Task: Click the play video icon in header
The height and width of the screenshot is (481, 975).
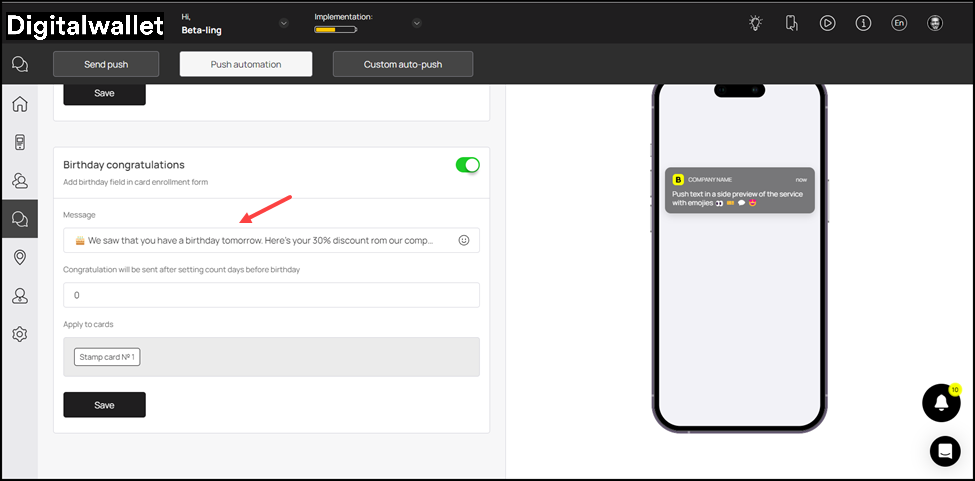Action: pos(827,23)
